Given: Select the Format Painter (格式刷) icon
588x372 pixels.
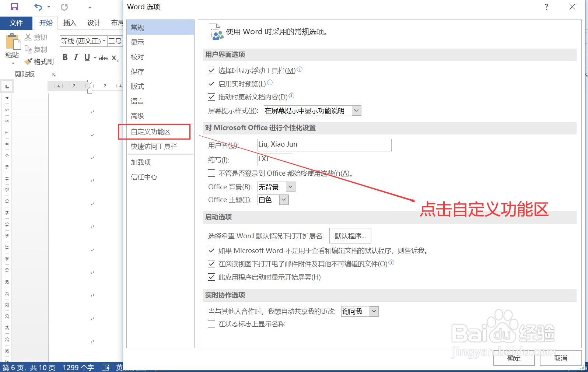Looking at the screenshot, I should (x=28, y=62).
